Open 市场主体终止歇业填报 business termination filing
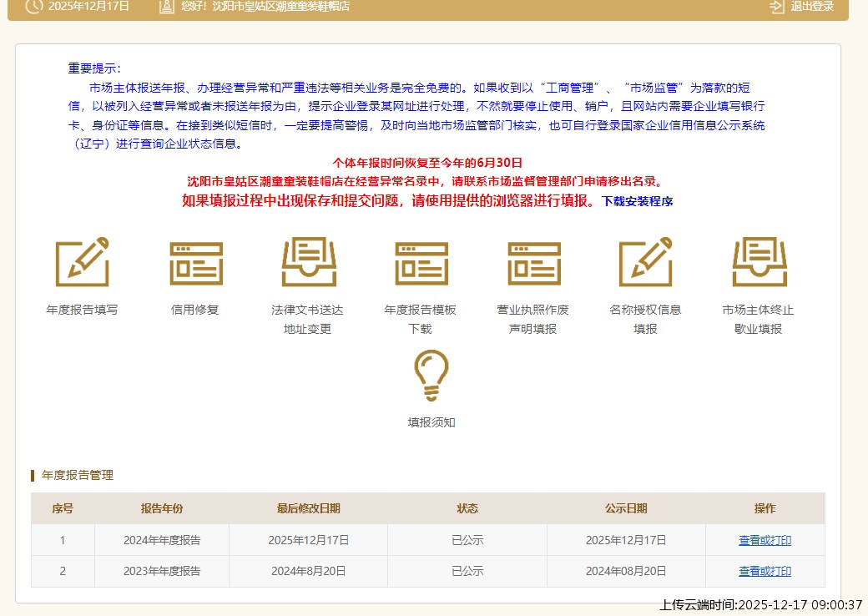The height and width of the screenshot is (616, 868). (759, 262)
